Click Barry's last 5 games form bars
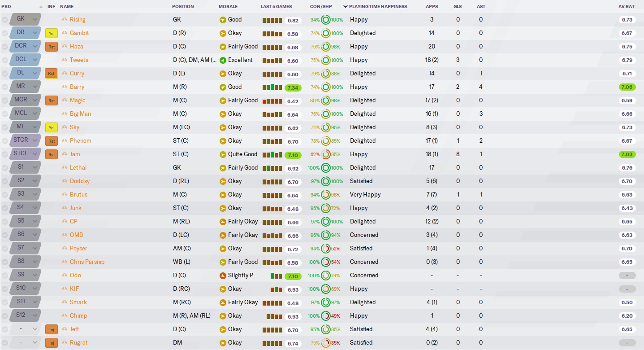 tap(272, 87)
